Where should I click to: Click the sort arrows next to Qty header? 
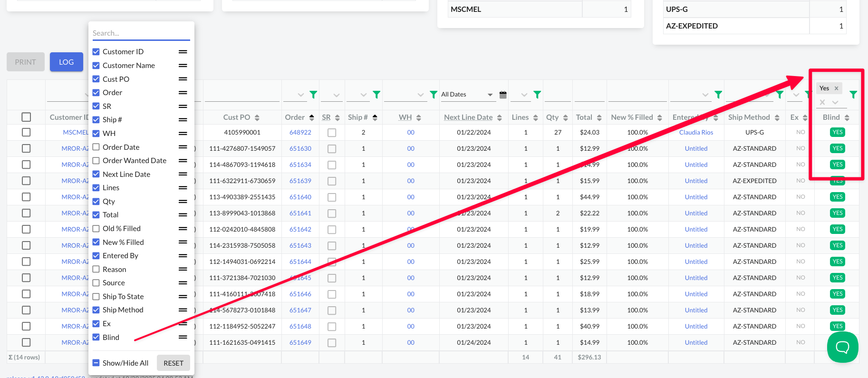(x=565, y=117)
